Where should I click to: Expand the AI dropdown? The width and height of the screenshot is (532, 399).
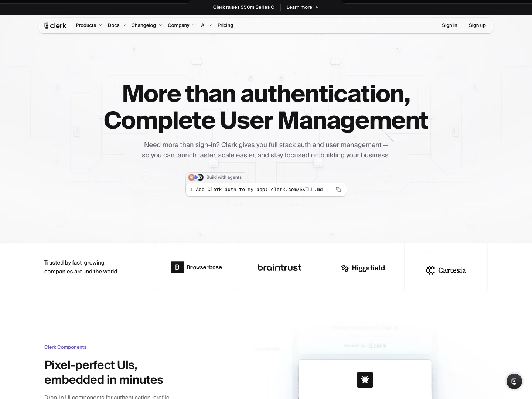point(206,25)
